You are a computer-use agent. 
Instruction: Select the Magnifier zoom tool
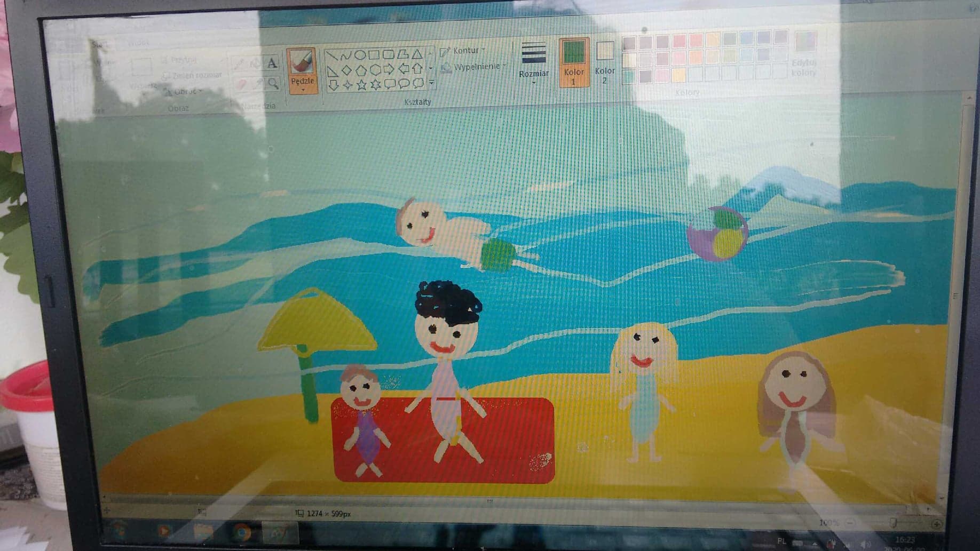[x=273, y=83]
